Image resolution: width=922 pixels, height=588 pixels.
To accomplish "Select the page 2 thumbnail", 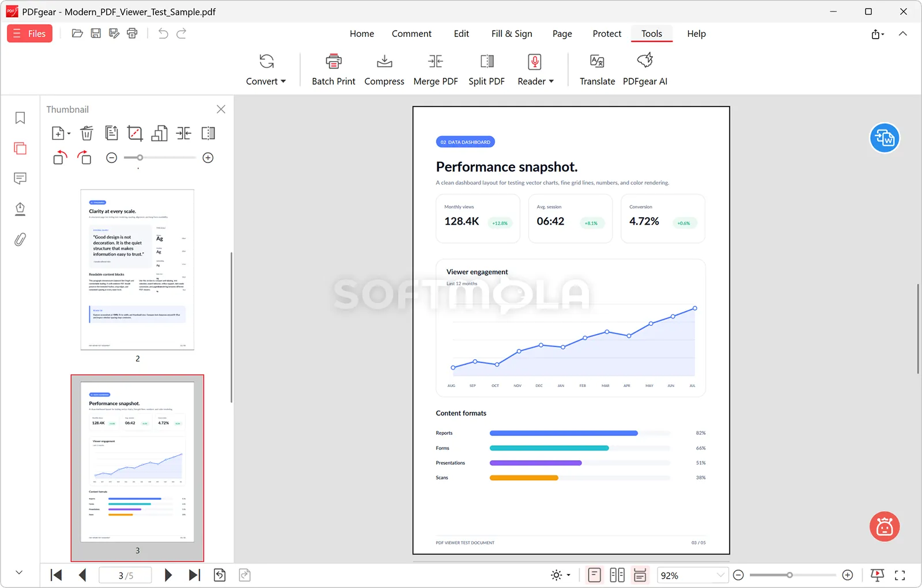I will (137, 270).
